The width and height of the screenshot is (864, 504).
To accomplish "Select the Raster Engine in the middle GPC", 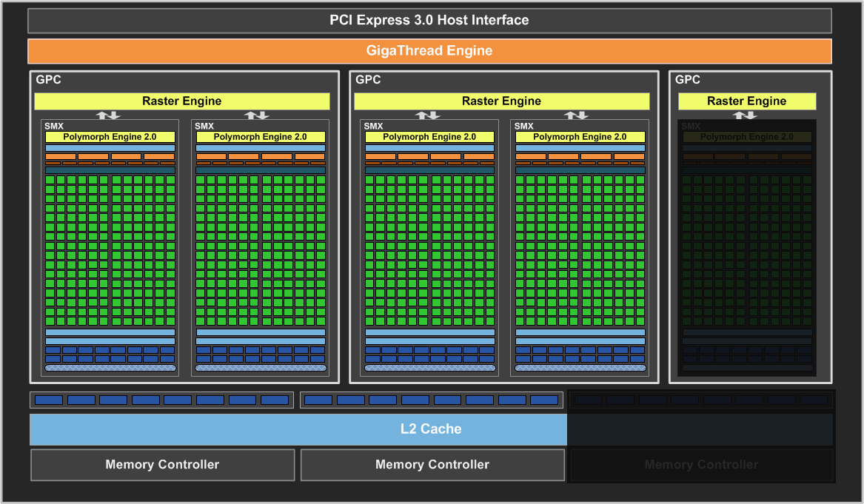I will coord(501,101).
